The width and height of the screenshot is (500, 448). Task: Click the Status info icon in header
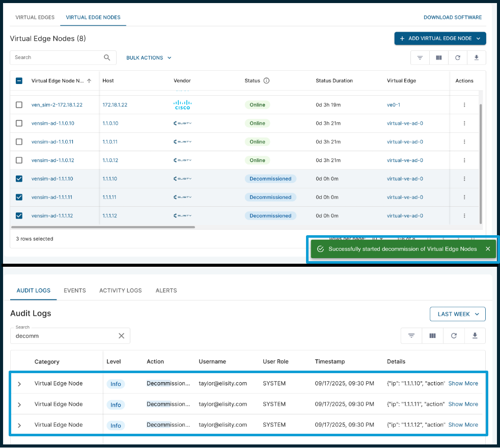267,80
